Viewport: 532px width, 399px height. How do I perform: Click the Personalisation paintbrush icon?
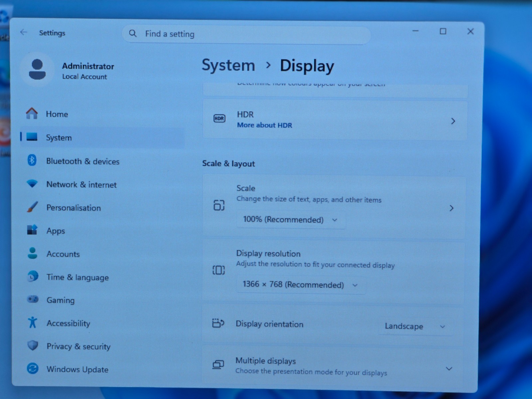(x=32, y=207)
